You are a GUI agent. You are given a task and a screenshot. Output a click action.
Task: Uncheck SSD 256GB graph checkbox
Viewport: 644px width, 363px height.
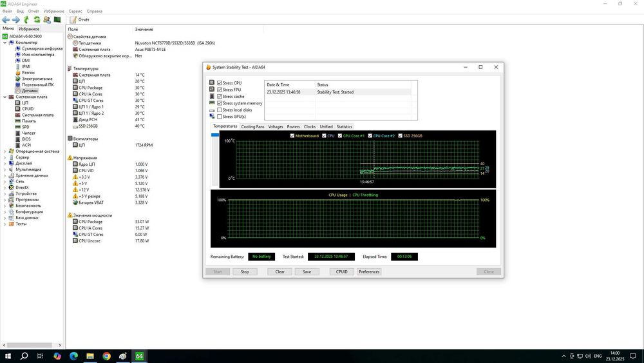tap(400, 135)
